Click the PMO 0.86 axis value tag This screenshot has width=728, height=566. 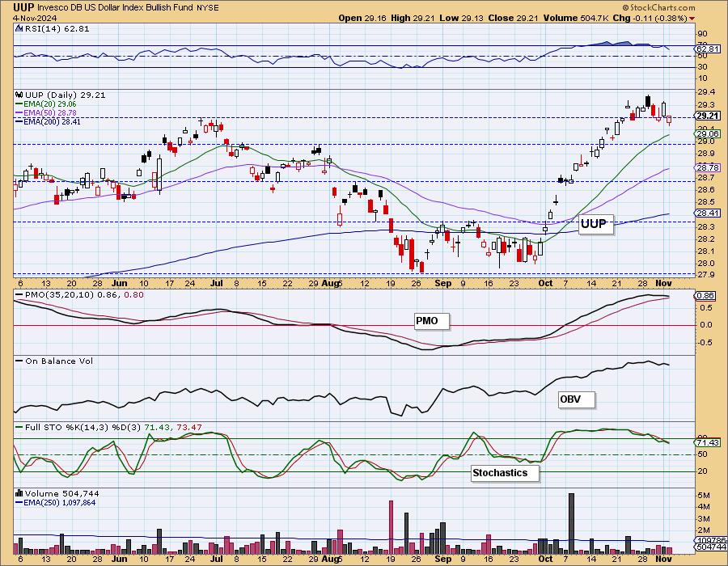tap(705, 295)
